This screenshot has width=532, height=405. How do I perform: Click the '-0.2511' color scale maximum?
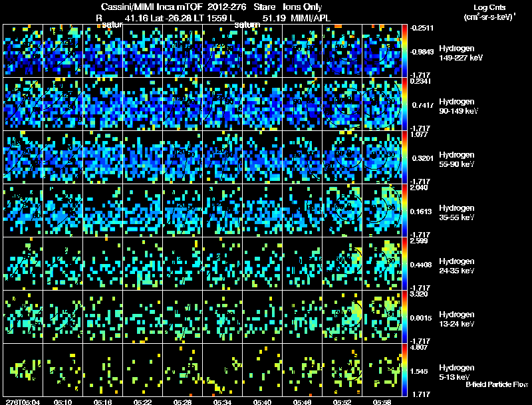[x=422, y=28]
